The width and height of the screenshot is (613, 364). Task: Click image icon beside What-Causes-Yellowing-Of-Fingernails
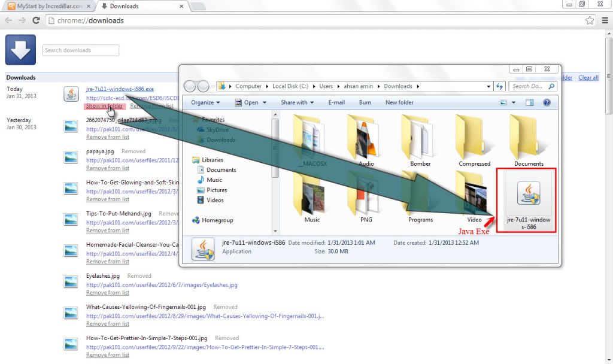pyautogui.click(x=71, y=313)
